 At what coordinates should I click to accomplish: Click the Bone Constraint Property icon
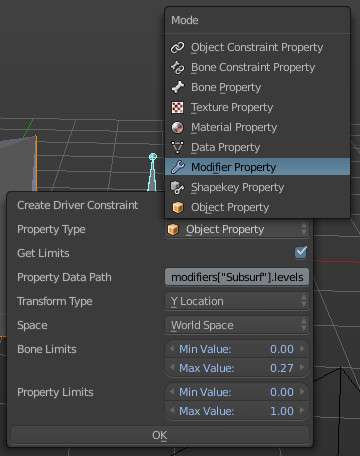pos(177,67)
